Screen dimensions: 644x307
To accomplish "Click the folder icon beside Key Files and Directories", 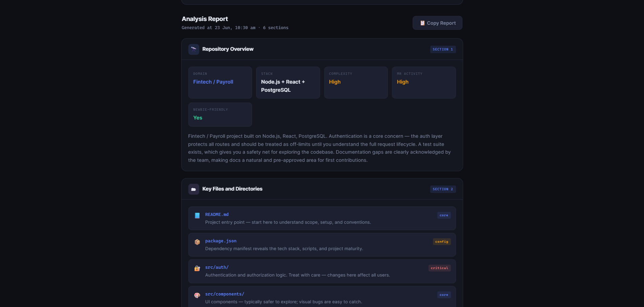I will click(x=194, y=189).
